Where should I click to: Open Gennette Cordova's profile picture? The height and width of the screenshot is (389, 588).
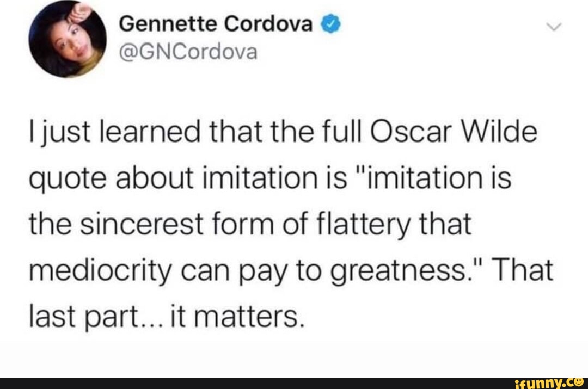69,39
